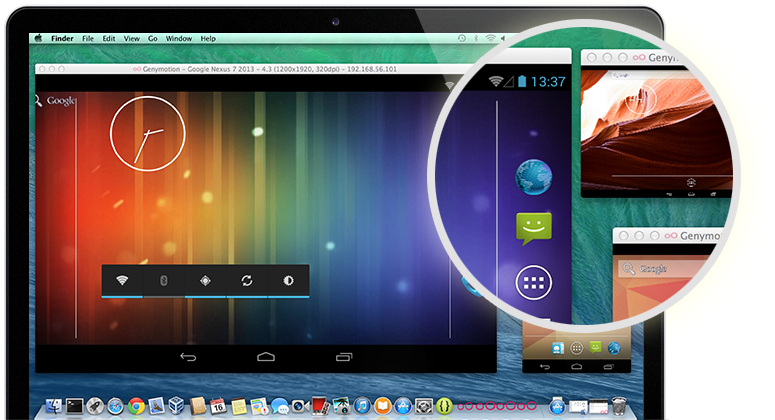The width and height of the screenshot is (775, 420).
Task: Launch Google Chrome from the Dock
Action: [x=136, y=405]
